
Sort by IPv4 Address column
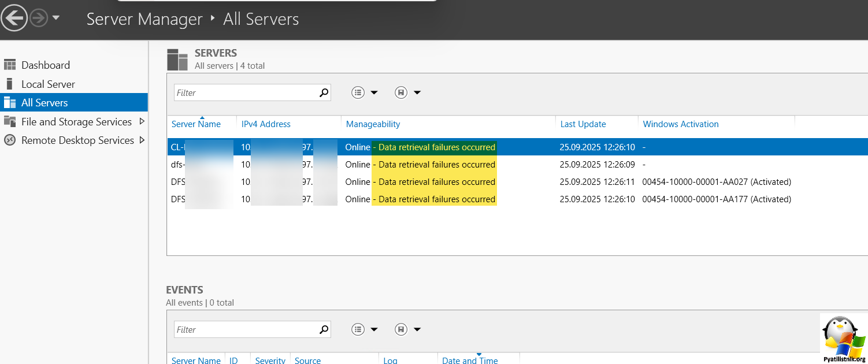pyautogui.click(x=266, y=124)
